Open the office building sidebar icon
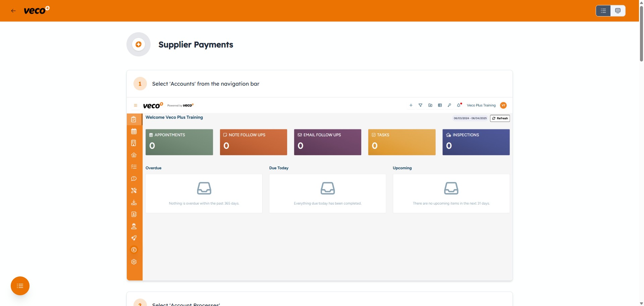644x306 pixels. [134, 143]
